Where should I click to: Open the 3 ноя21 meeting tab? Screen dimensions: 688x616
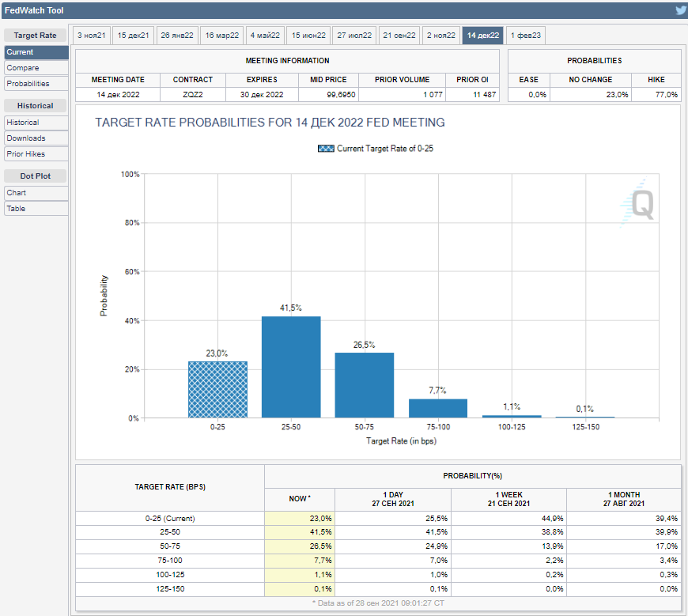coord(91,36)
